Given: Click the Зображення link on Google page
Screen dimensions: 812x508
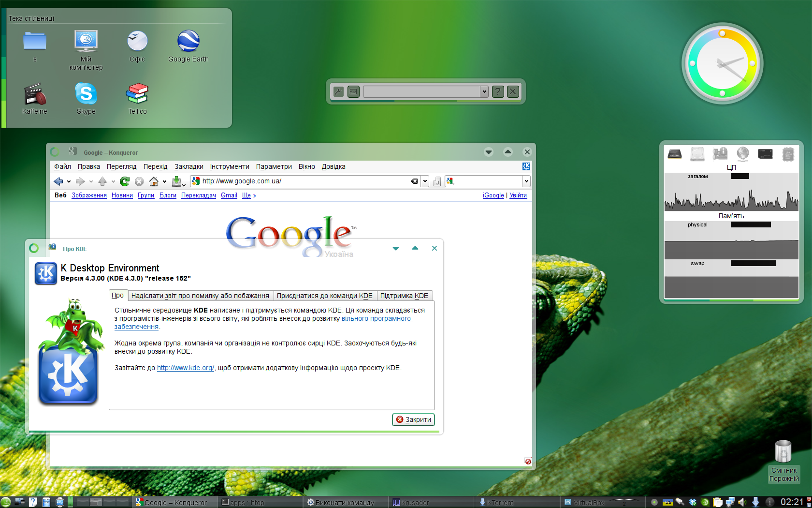Looking at the screenshot, I should (89, 195).
